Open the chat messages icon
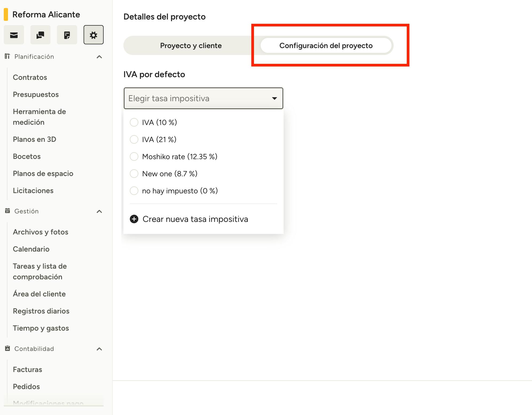Image resolution: width=532 pixels, height=415 pixels. [40, 35]
